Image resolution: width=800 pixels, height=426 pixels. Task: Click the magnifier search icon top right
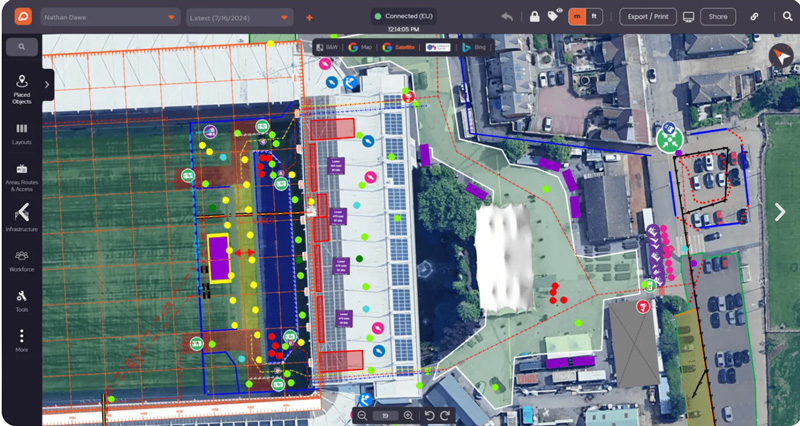click(788, 17)
